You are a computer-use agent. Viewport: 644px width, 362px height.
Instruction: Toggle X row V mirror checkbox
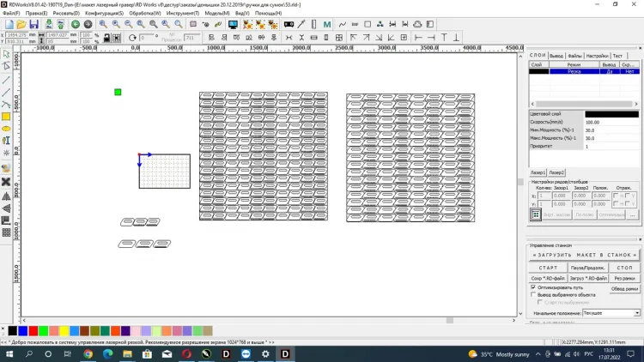[628, 196]
